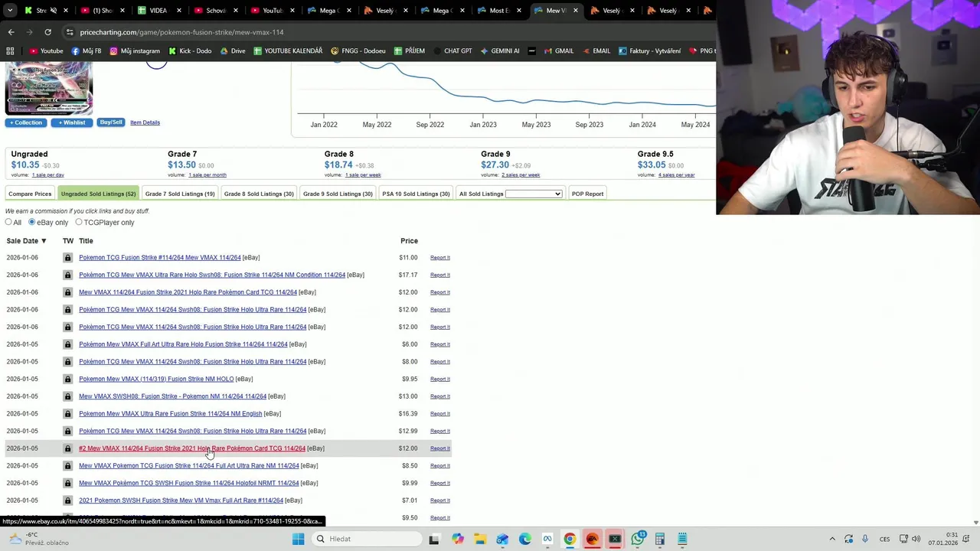Click lock icon in the $11.00 listing row
980x551 pixels.
point(67,258)
